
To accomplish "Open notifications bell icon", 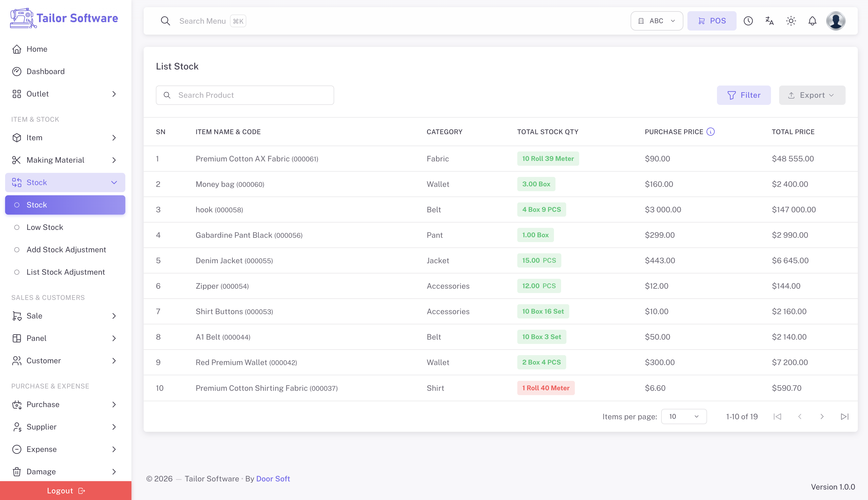I will pos(812,21).
